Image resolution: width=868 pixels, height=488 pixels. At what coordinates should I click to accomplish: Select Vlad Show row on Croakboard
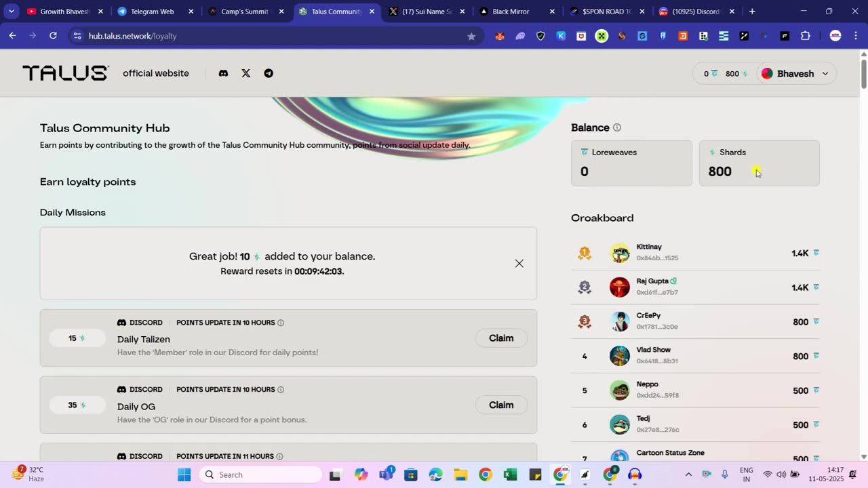[696, 356]
